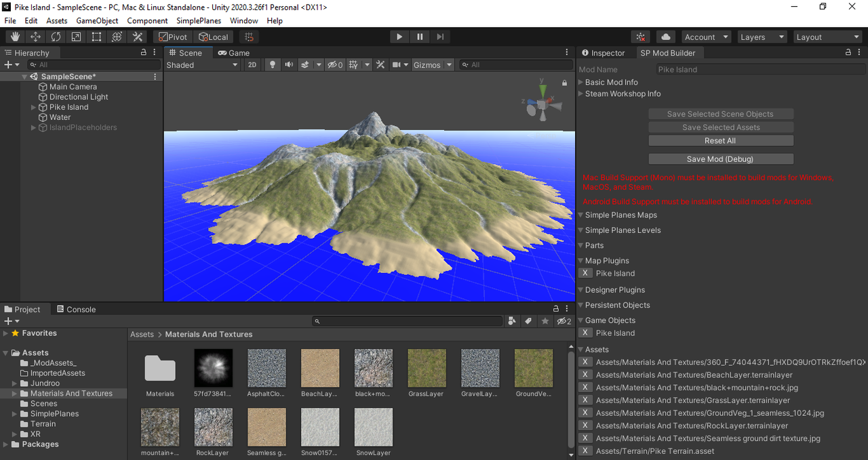Select the GrassLayer asset thumbnail

(427, 368)
